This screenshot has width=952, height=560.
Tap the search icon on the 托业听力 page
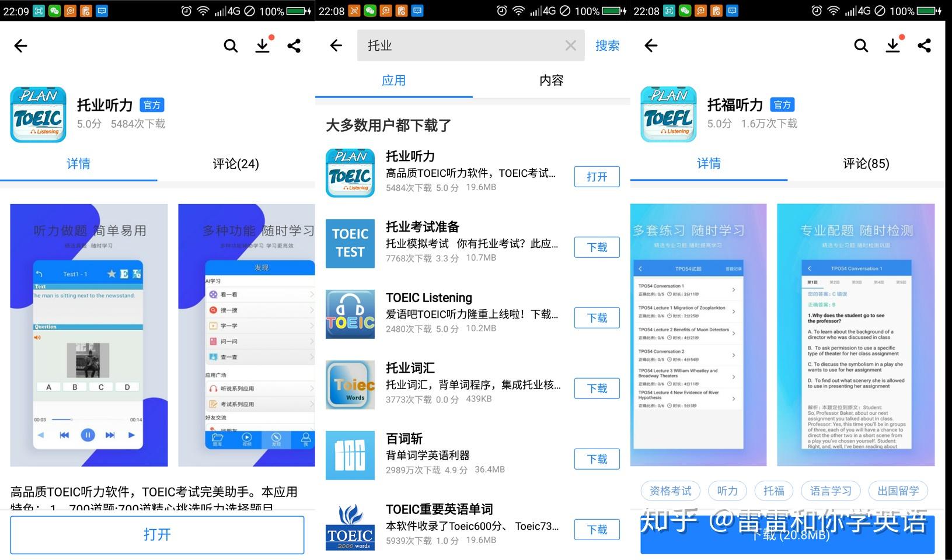tap(231, 45)
